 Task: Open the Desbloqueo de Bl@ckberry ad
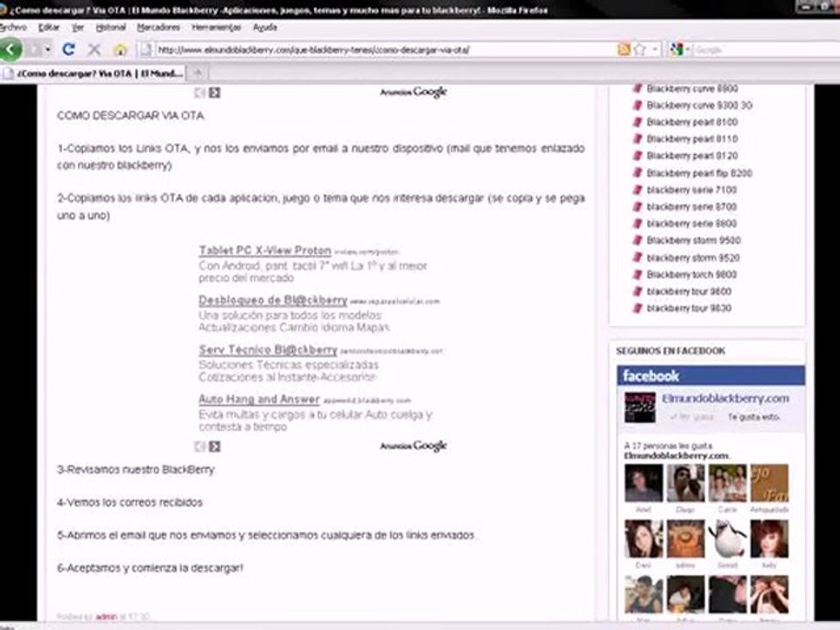pyautogui.click(x=273, y=300)
